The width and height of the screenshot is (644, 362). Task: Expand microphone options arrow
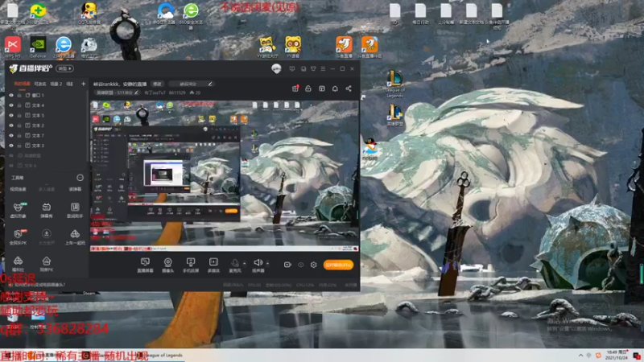click(245, 264)
